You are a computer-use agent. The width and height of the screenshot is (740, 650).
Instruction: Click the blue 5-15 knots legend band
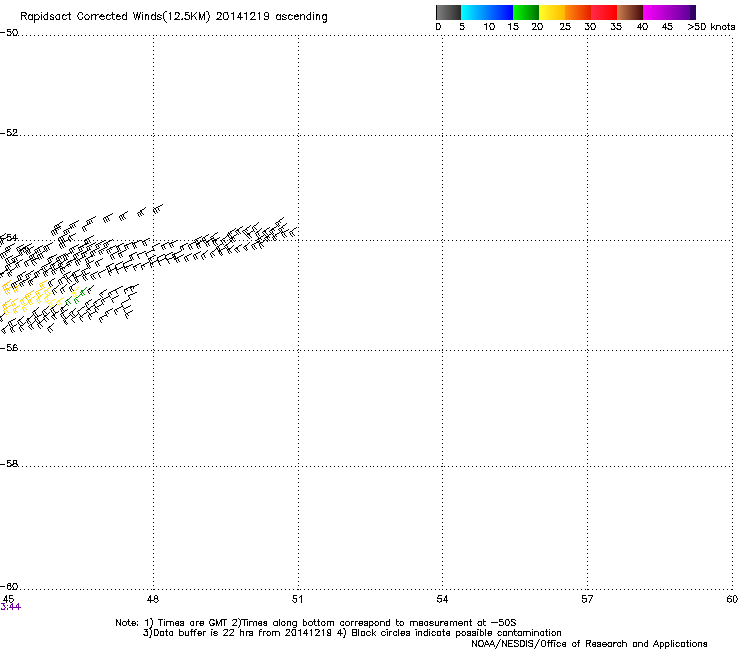point(487,12)
